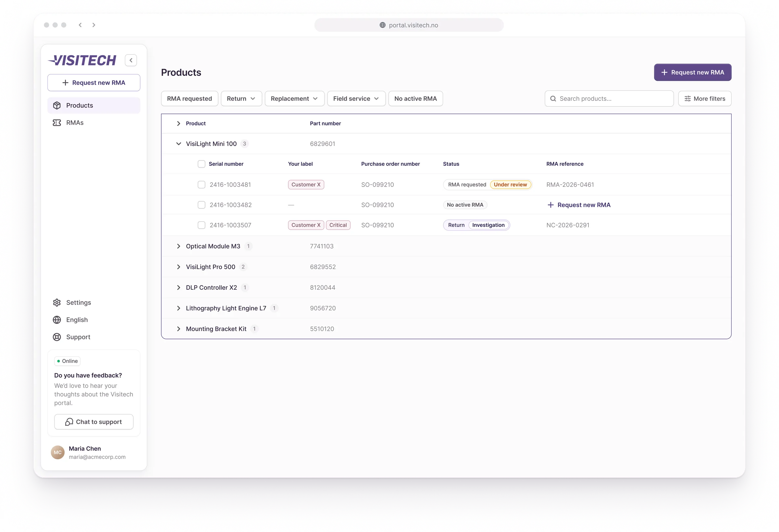779x532 pixels.
Task: Click Maria Chen's MC avatar
Action: coord(58,453)
